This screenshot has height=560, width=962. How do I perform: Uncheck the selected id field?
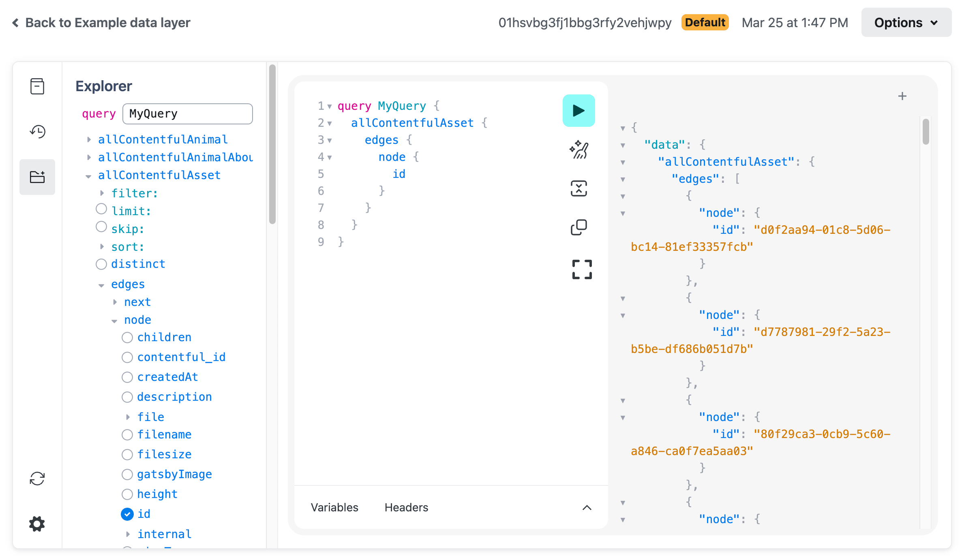tap(127, 514)
